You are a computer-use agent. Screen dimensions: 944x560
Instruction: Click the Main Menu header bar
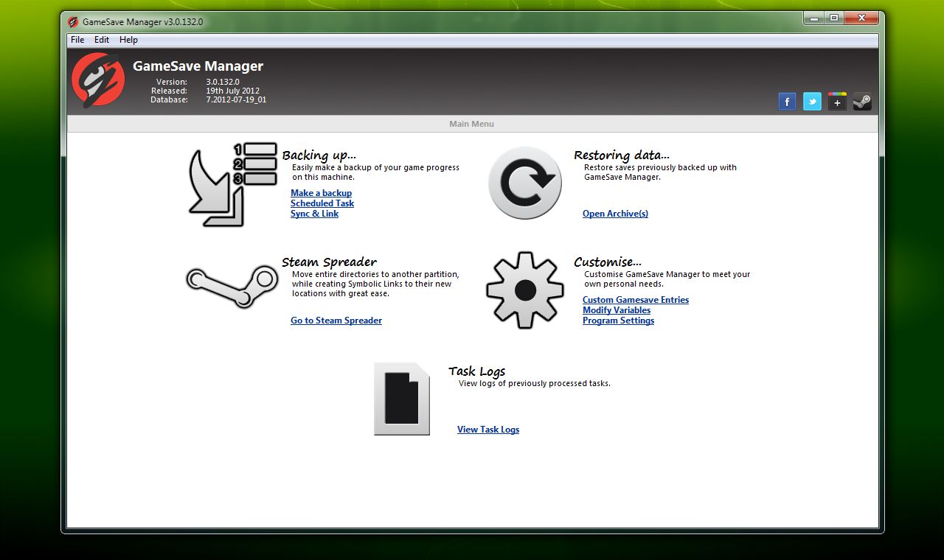click(x=472, y=124)
